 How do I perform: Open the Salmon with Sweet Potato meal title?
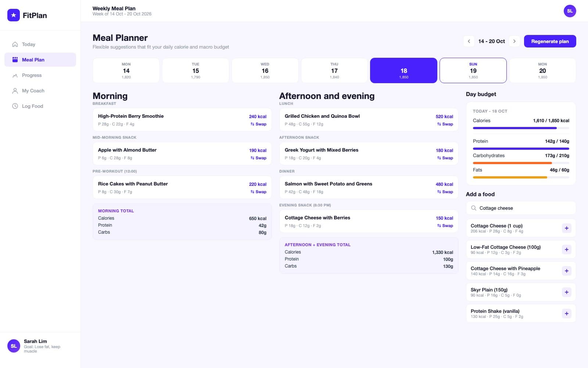click(328, 184)
